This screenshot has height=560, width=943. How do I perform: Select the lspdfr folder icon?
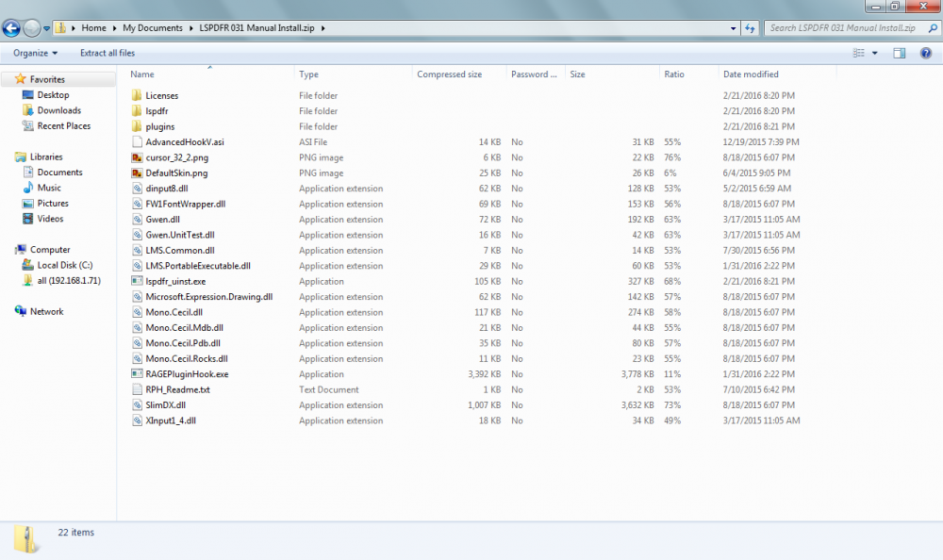[137, 111]
